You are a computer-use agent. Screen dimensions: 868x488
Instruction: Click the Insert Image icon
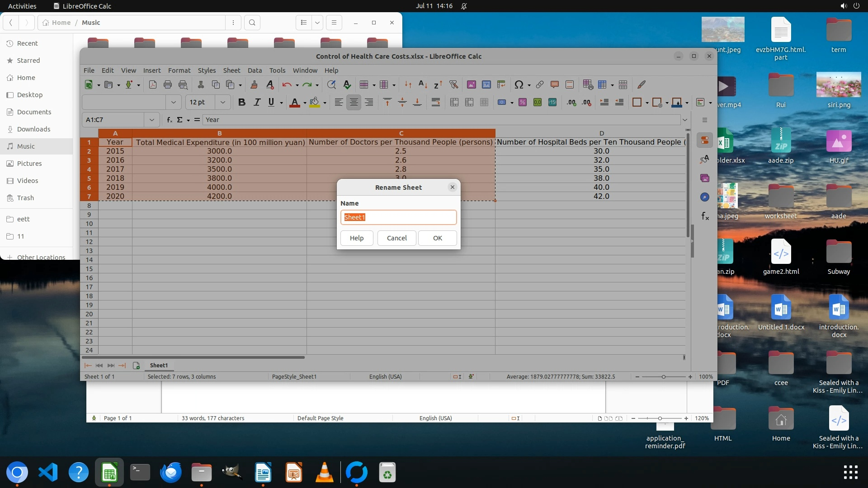coord(472,84)
